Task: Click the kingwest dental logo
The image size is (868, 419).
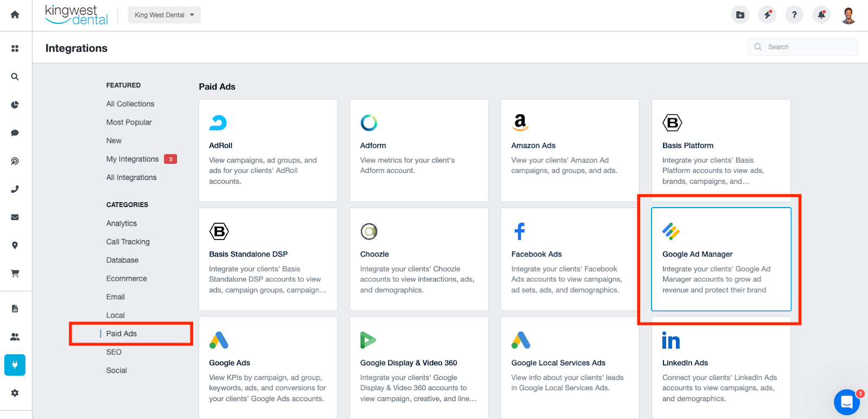Action: click(x=76, y=15)
